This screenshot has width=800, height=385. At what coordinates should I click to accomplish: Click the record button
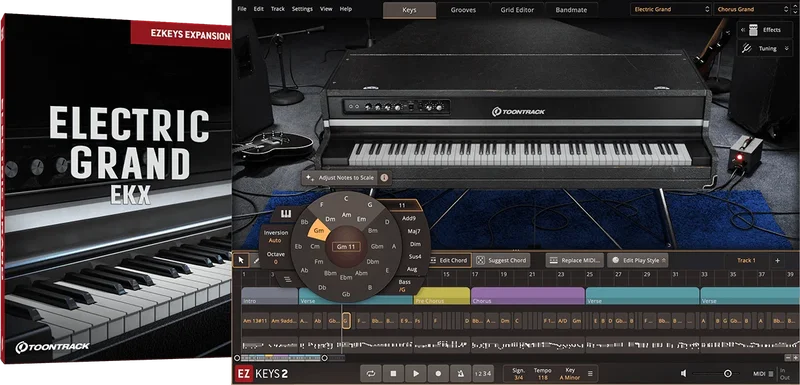pos(438,374)
